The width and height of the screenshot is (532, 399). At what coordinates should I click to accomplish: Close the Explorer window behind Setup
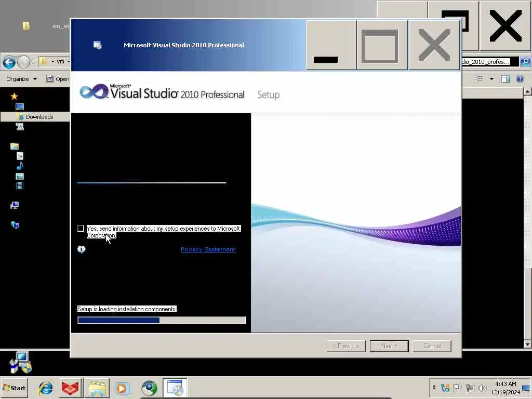[x=506, y=25]
